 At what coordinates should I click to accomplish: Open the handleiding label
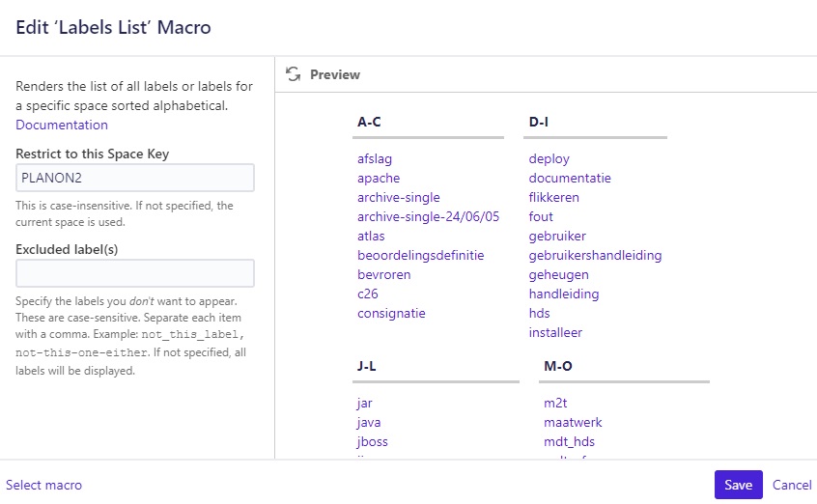coord(564,294)
